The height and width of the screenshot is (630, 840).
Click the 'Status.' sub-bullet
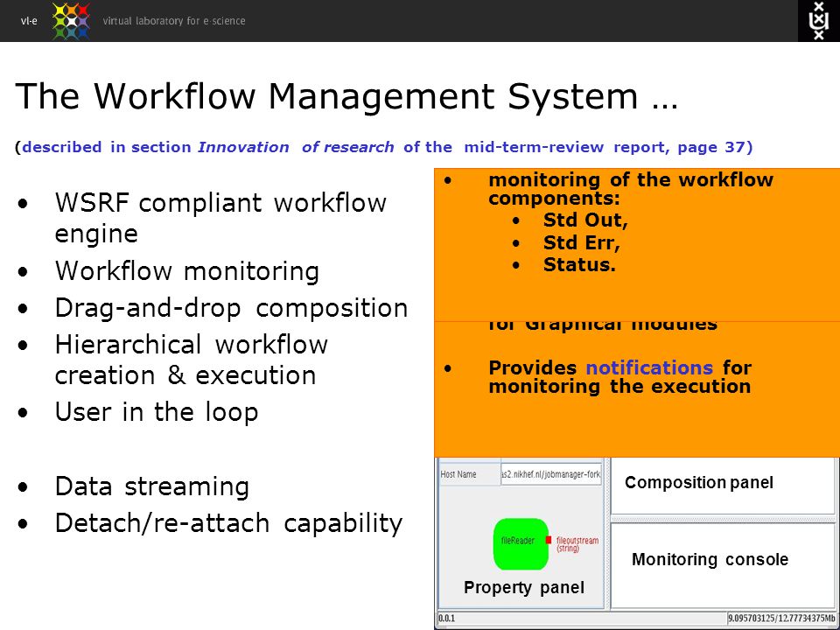tap(579, 264)
